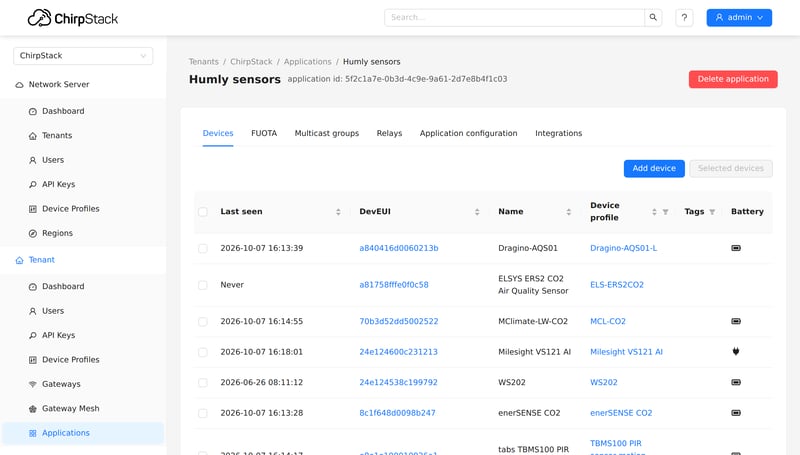The image size is (800, 455).
Task: Go to Tenants breadcrumb link
Action: coord(204,62)
